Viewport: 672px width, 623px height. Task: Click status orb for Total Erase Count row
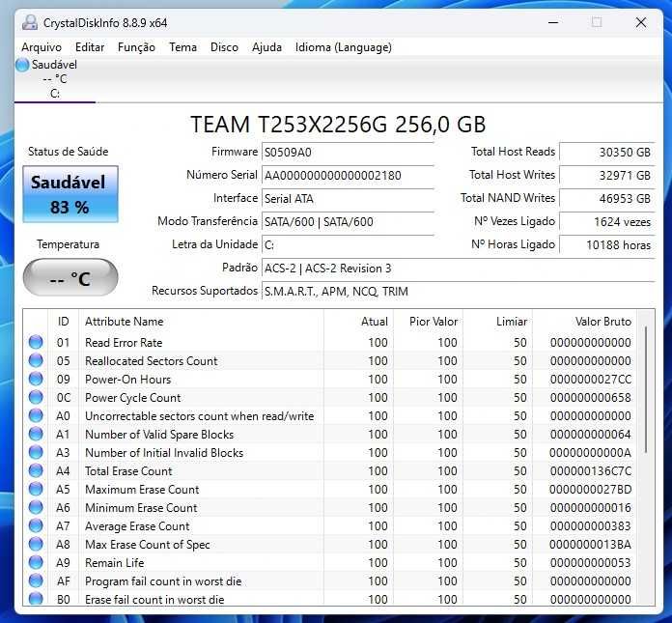36,470
